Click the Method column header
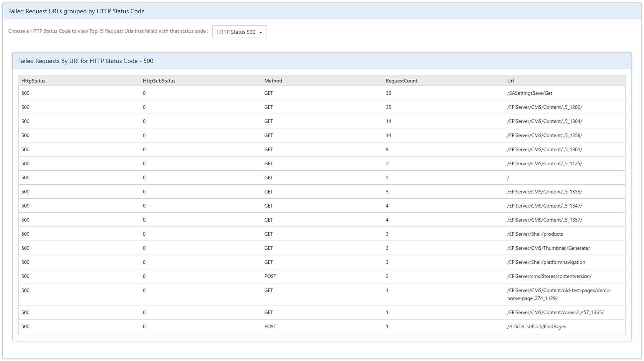This screenshot has height=361, width=644. [273, 81]
